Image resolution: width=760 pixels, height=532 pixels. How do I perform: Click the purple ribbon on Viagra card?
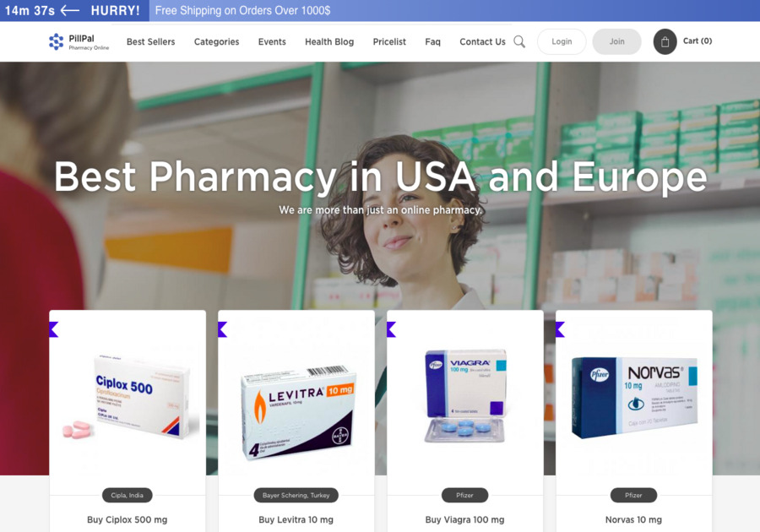(392, 329)
